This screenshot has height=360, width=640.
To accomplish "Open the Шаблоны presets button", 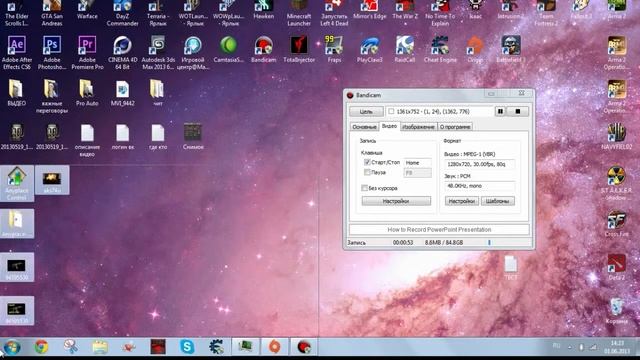I will pyautogui.click(x=498, y=201).
